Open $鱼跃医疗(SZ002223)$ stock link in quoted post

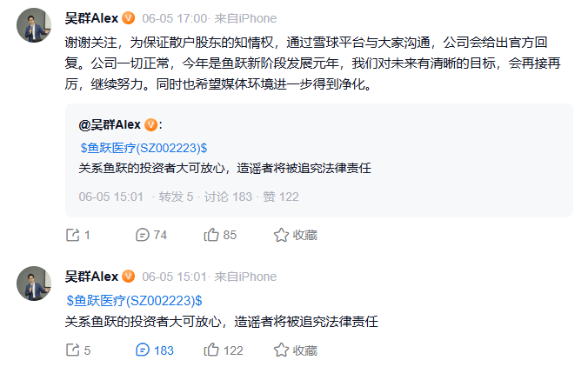pos(143,147)
